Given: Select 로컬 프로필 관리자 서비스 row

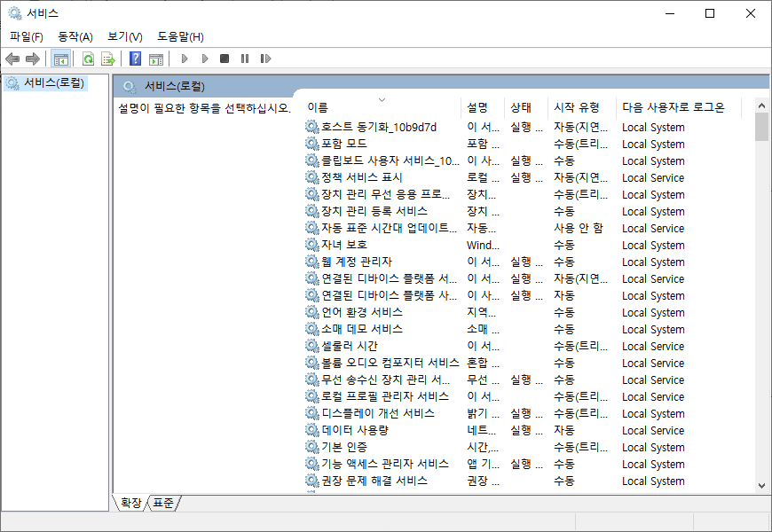Looking at the screenshot, I should point(523,396).
